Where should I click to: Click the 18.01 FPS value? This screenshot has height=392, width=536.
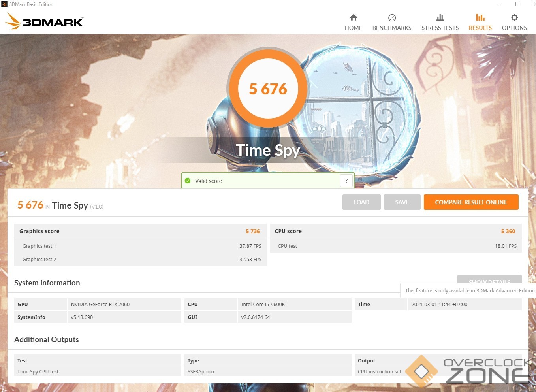506,246
